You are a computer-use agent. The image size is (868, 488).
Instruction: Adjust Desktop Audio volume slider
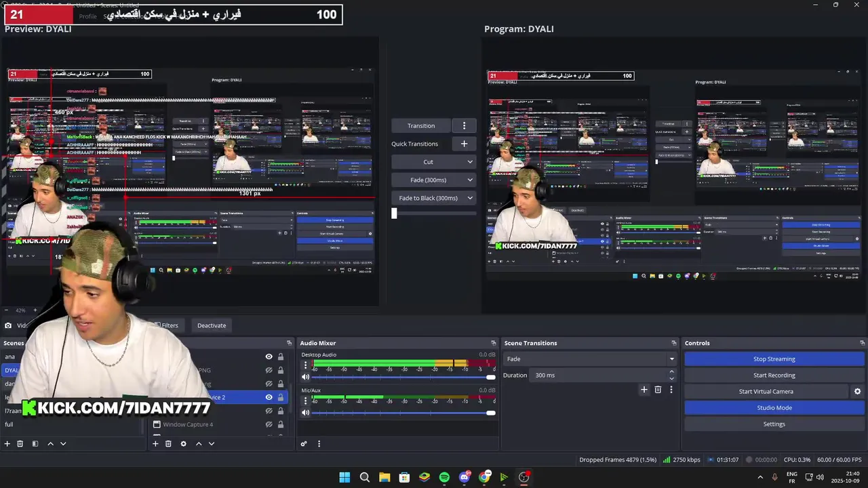click(x=404, y=377)
